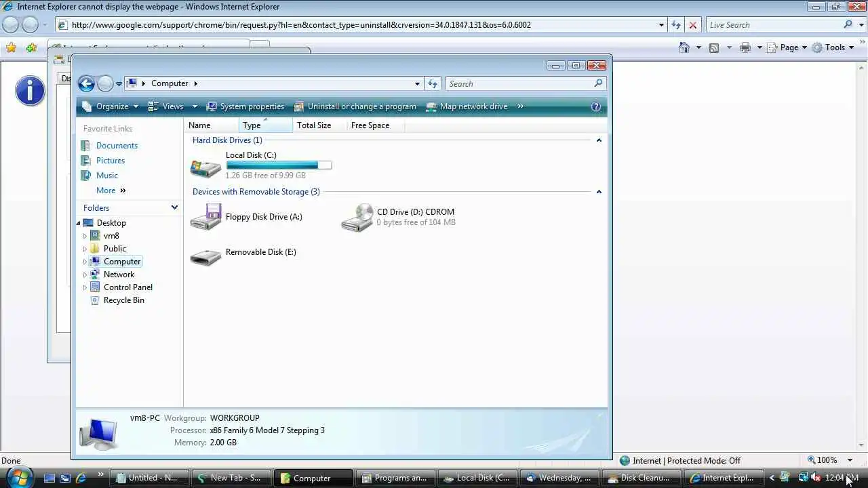Select Computer in the folder tree
This screenshot has height=488, width=868.
122,262
